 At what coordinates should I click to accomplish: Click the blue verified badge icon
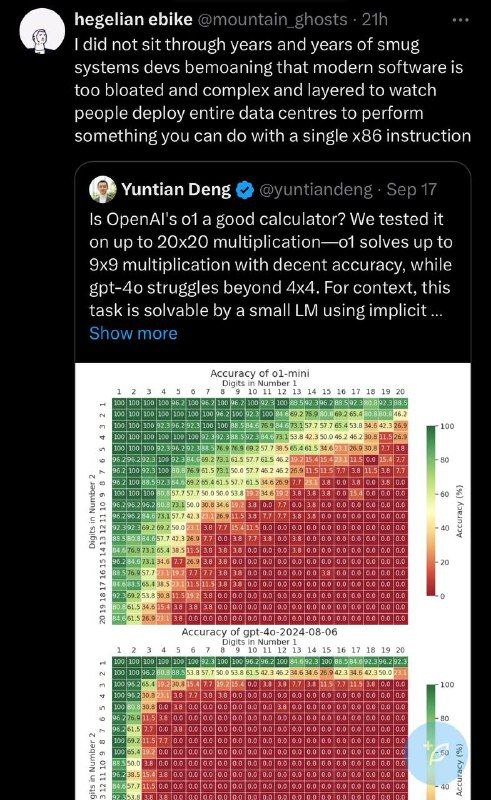click(245, 190)
